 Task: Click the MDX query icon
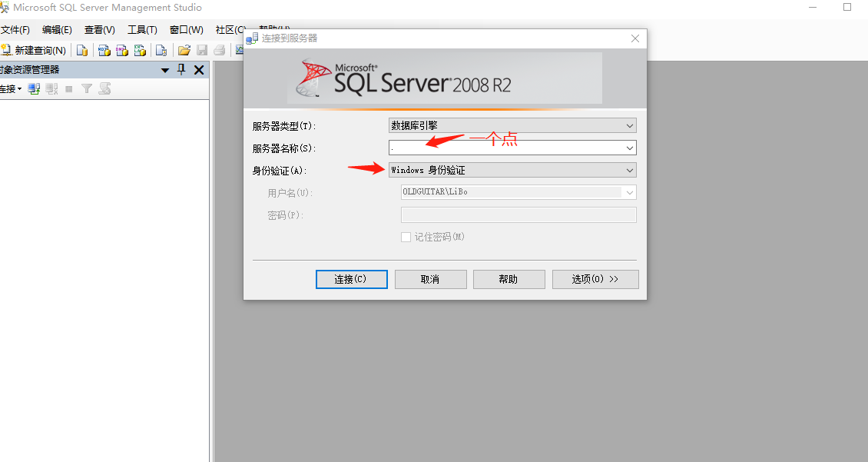tap(104, 51)
